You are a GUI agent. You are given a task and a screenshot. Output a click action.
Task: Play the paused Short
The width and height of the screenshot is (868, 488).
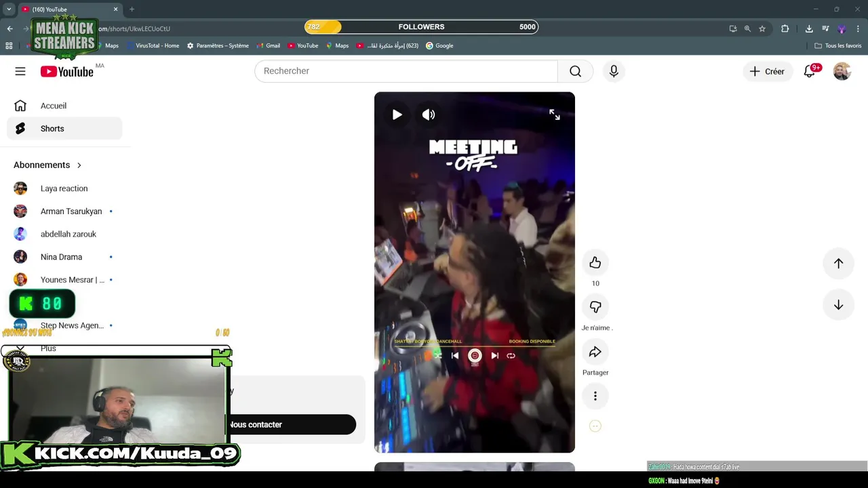coord(397,115)
